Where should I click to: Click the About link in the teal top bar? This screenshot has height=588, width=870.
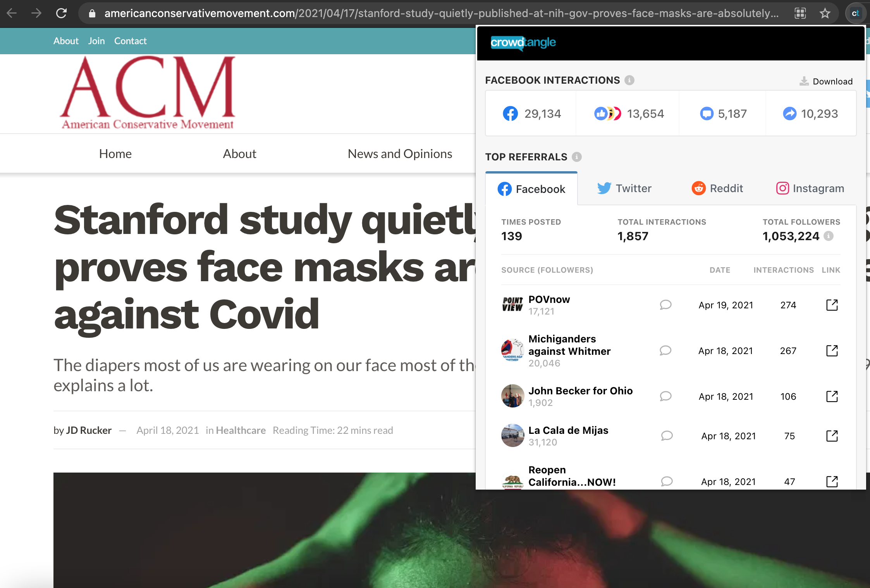tap(66, 41)
